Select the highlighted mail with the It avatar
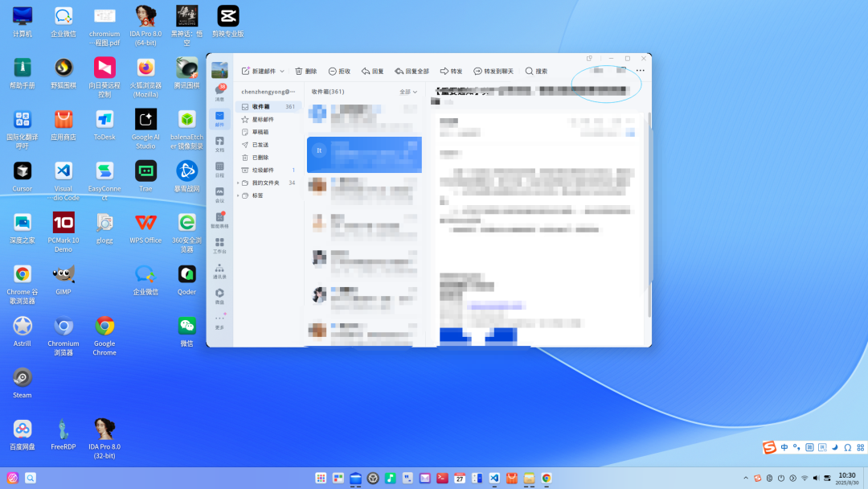The height and width of the screenshot is (489, 868). coord(364,154)
